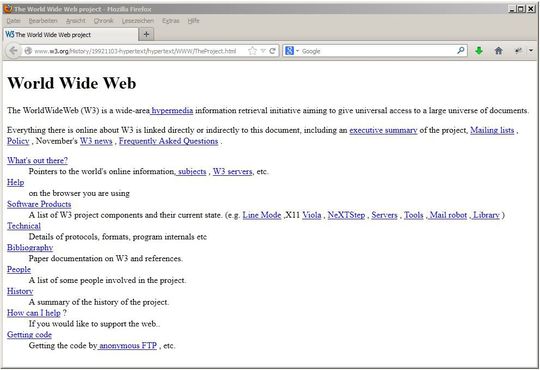Reload the page with refresh icon
This screenshot has width=540, height=370.
tap(272, 51)
